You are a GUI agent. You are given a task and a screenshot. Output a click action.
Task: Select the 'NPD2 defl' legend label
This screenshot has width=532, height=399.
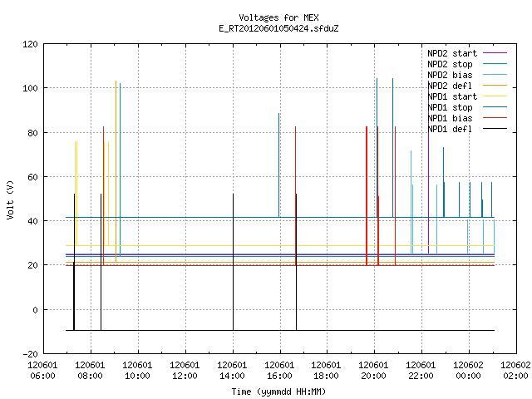pos(450,86)
